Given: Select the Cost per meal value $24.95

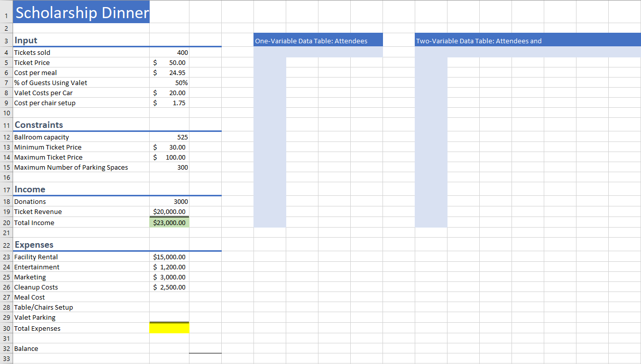Looking at the screenshot, I should pyautogui.click(x=169, y=72).
